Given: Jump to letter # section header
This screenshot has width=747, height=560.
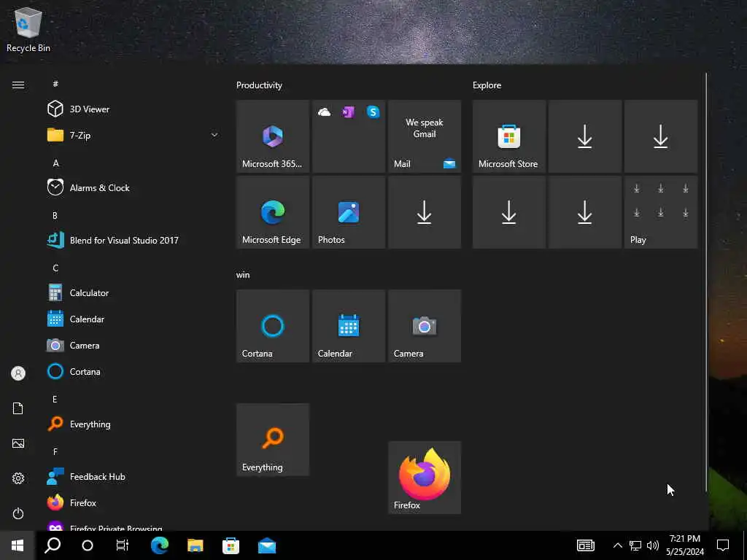Looking at the screenshot, I should click(55, 84).
